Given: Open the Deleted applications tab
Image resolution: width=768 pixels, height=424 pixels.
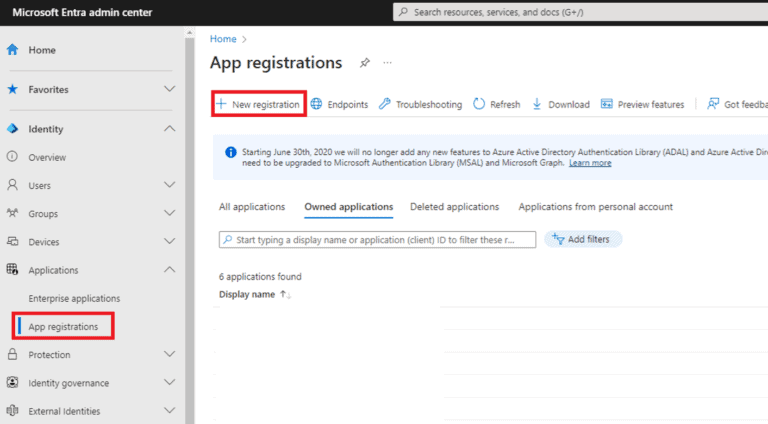Looking at the screenshot, I should click(455, 207).
